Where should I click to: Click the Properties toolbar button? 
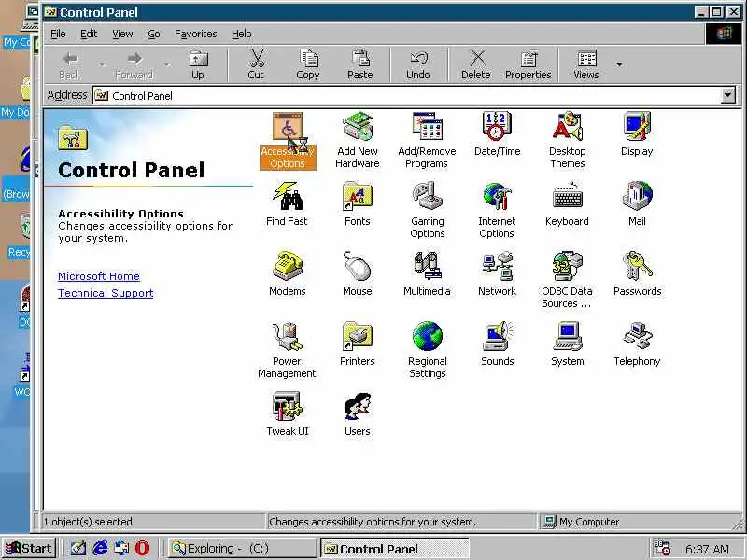[529, 65]
